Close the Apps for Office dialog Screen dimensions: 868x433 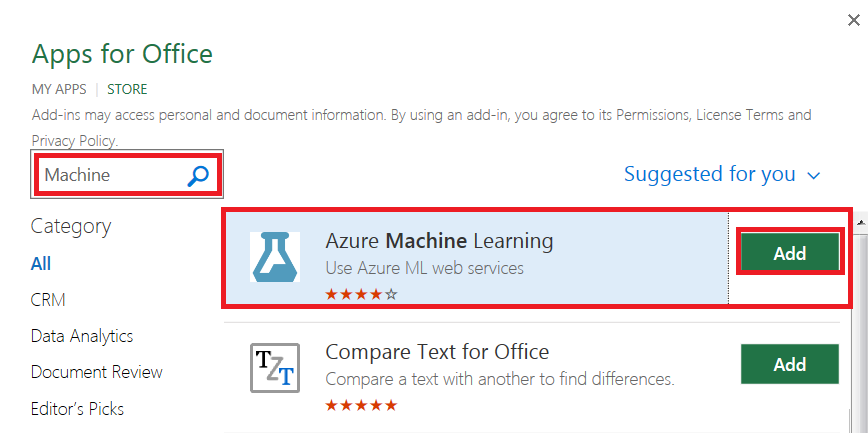851,19
